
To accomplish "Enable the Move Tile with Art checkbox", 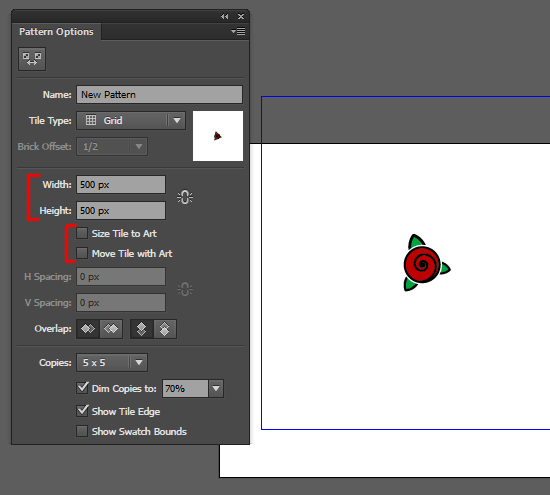I will click(x=82, y=253).
